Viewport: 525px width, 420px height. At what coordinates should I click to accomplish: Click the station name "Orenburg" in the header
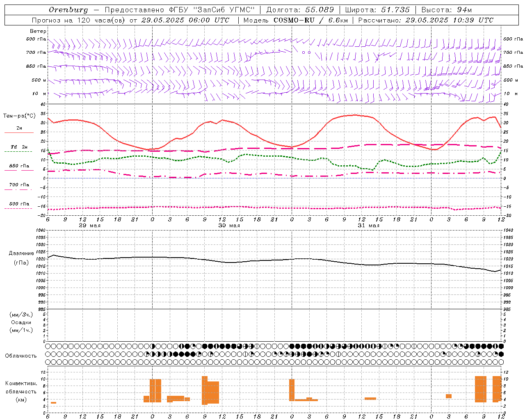(68, 10)
